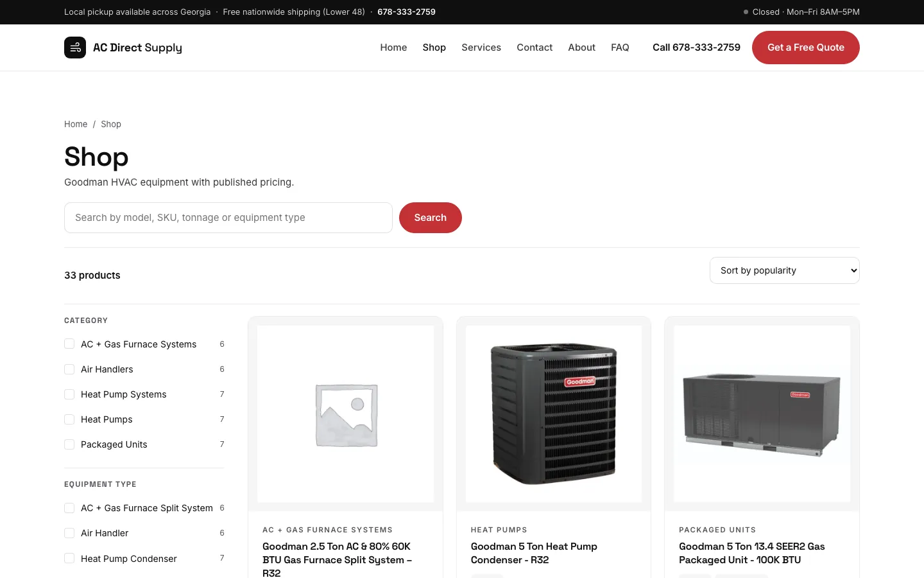Click the red Search button
This screenshot has width=924, height=578.
pyautogui.click(x=431, y=218)
